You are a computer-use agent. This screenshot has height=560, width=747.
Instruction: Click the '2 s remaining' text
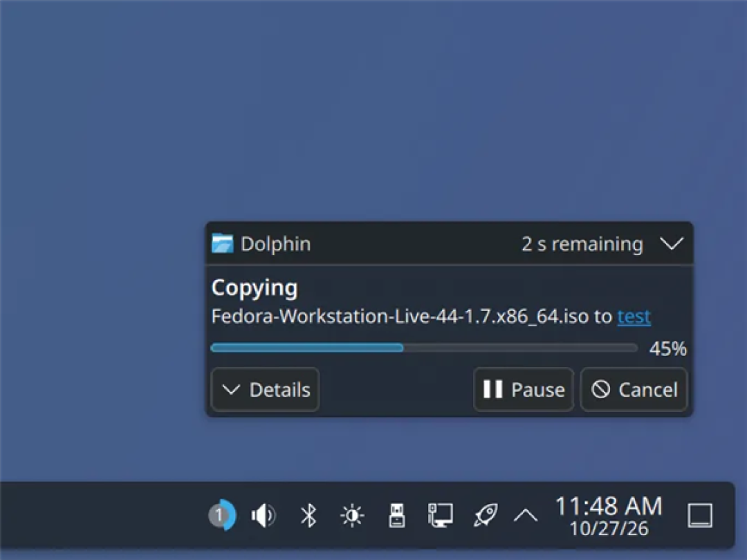[x=582, y=244]
